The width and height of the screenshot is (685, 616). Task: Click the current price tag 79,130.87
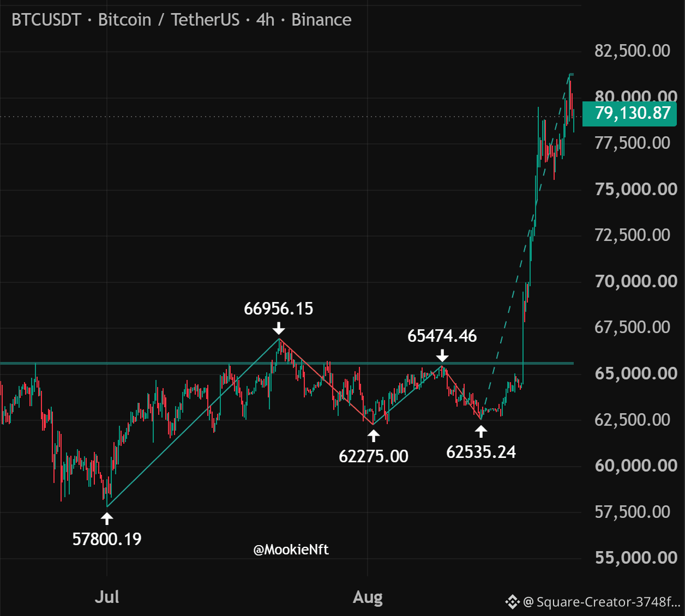pyautogui.click(x=629, y=113)
